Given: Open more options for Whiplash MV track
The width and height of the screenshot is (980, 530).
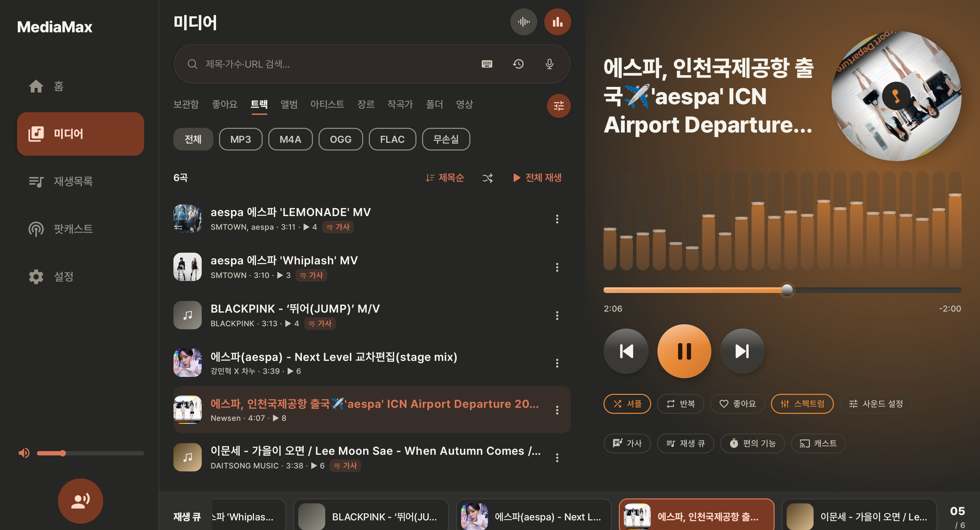Looking at the screenshot, I should click(x=557, y=267).
